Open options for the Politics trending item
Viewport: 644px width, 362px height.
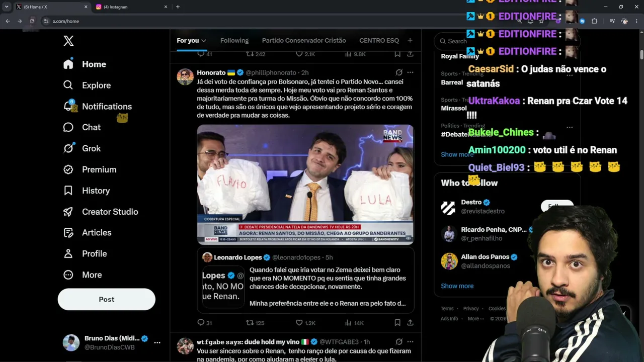(570, 127)
